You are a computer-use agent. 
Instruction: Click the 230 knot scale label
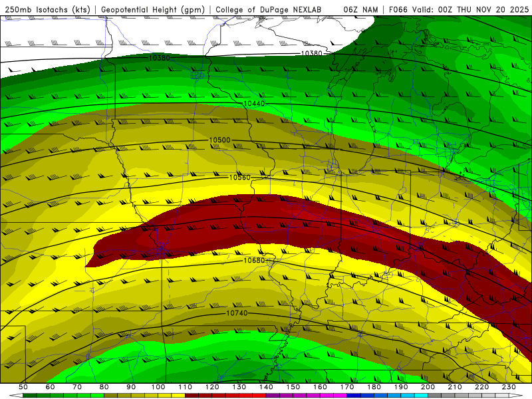pyautogui.click(x=509, y=387)
